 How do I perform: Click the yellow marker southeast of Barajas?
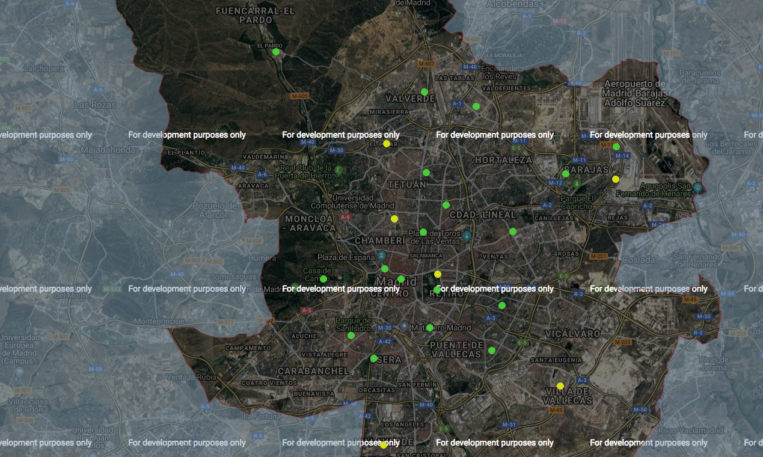(616, 179)
